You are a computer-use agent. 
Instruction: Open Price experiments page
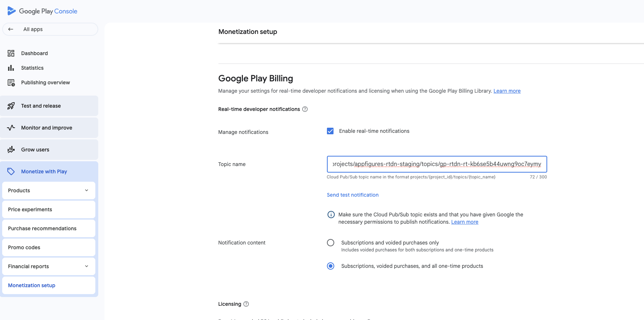pyautogui.click(x=49, y=209)
